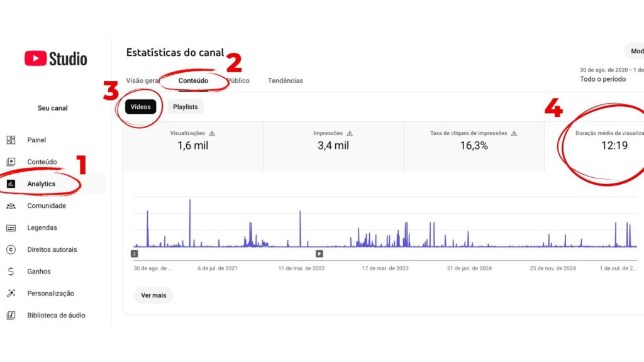
Task: Select the Conteúdo sidebar icon
Action: pyautogui.click(x=11, y=162)
